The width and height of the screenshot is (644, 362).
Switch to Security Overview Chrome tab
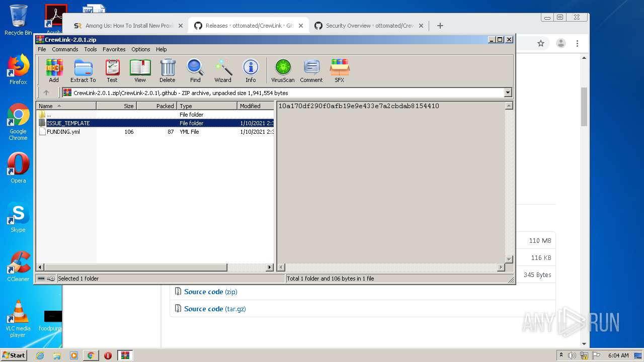tap(369, 26)
